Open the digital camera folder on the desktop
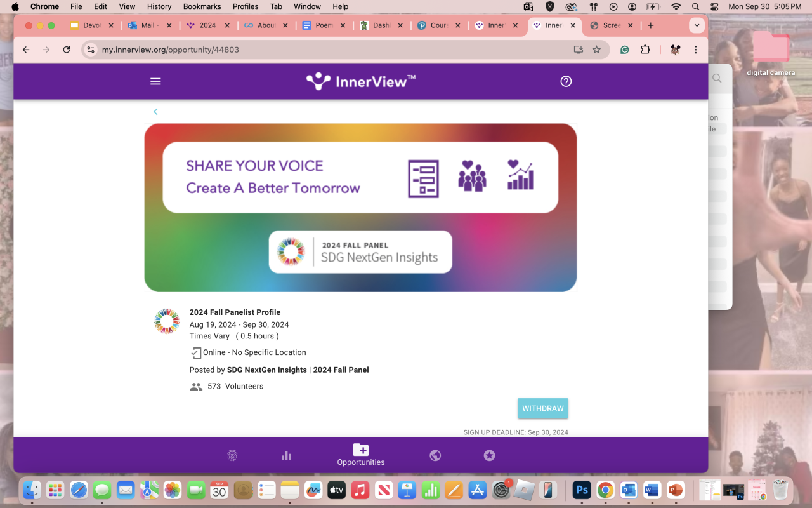 771,53
